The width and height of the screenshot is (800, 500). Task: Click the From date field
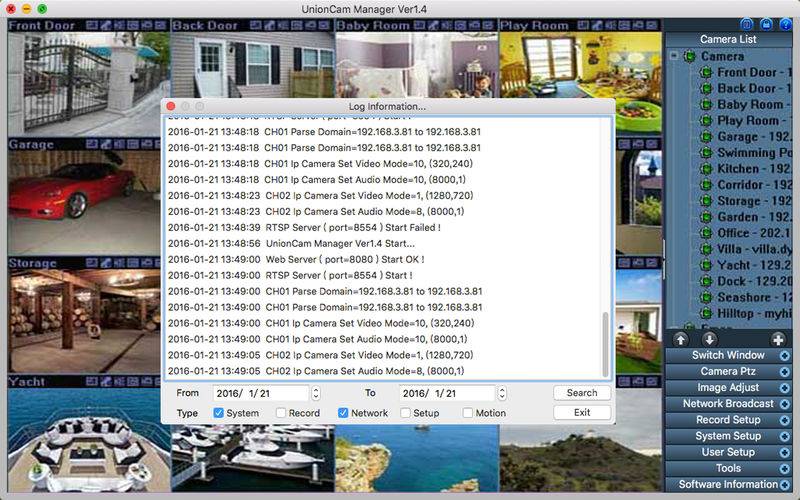pos(261,393)
